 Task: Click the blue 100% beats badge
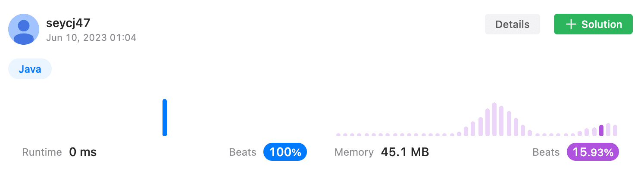pos(285,152)
